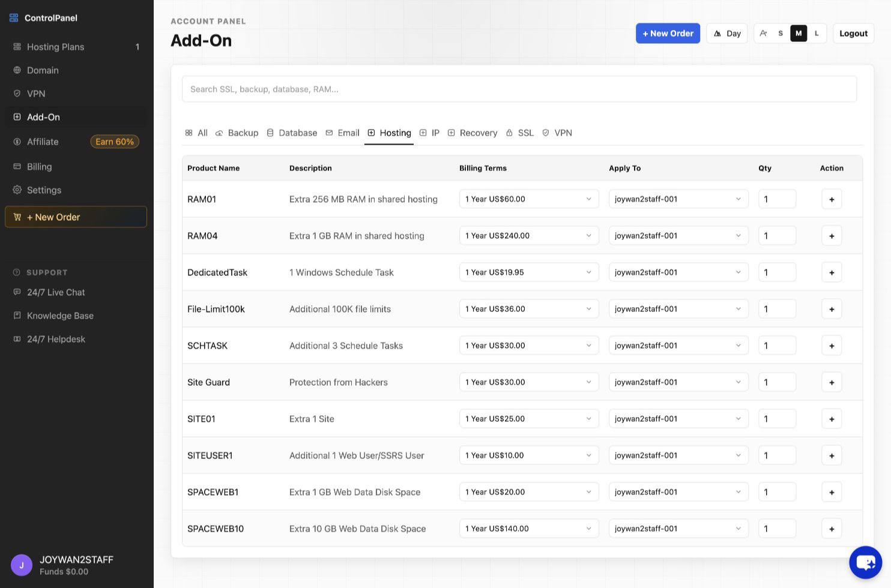Click 'Protection from Hackers' description
The image size is (891, 588).
(339, 382)
